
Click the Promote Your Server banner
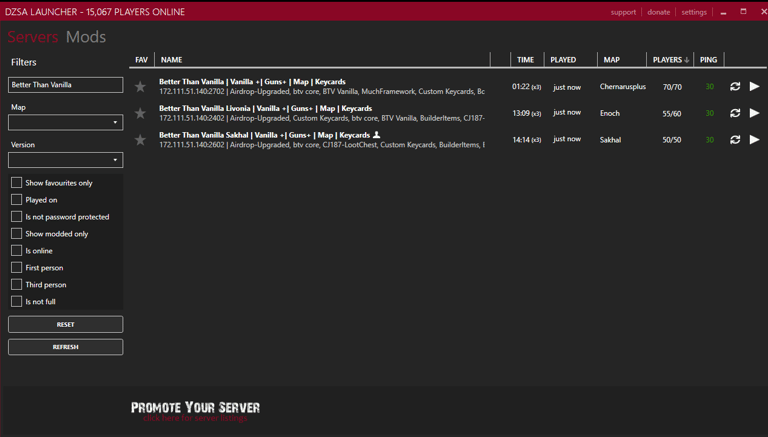point(195,412)
